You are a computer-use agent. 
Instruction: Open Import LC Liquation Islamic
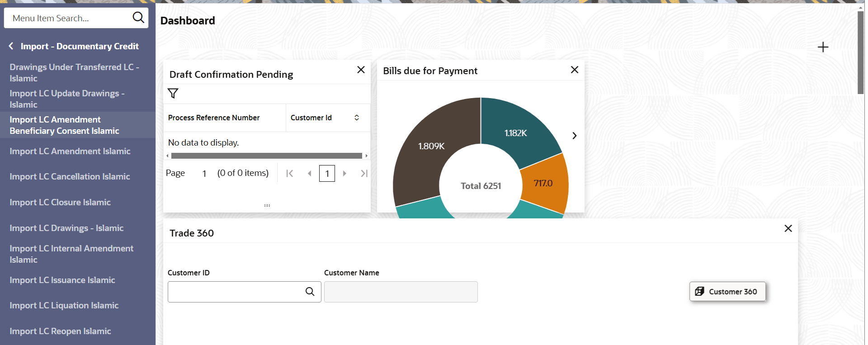pos(64,305)
